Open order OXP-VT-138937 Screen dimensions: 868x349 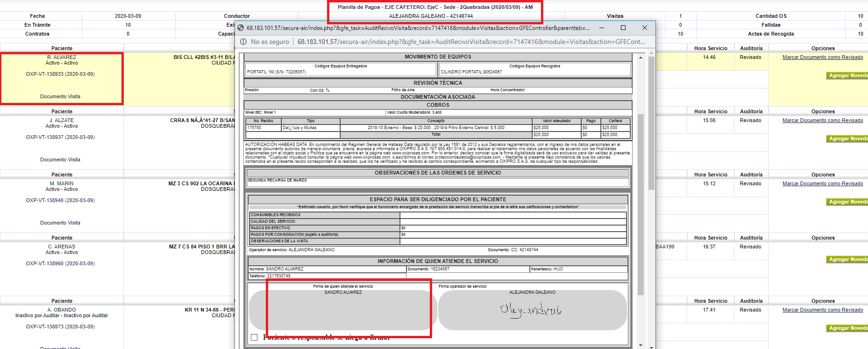(x=60, y=137)
